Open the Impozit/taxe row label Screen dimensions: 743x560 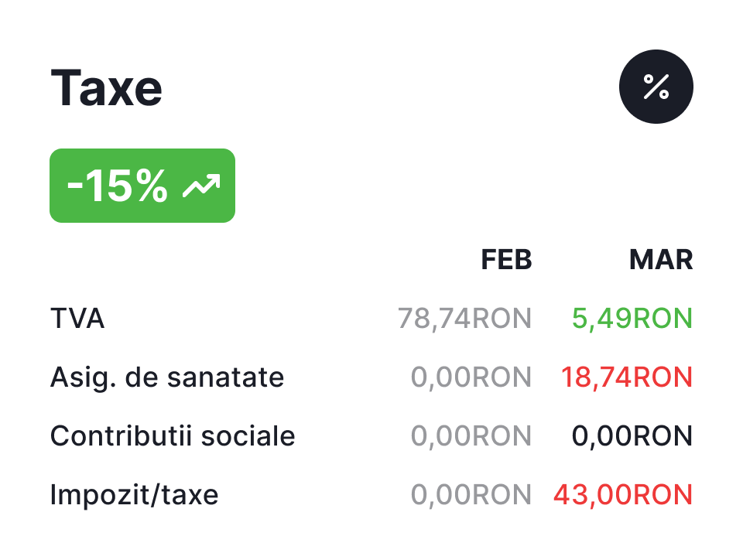[134, 495]
